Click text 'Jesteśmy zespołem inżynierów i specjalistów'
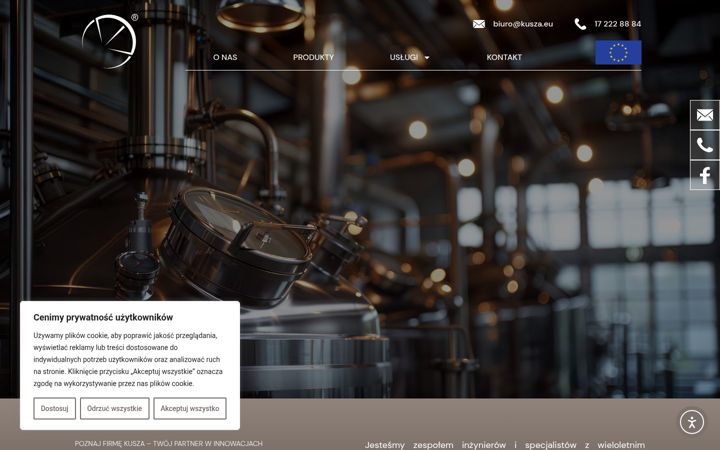Viewport: 720px width, 450px height. point(470,445)
